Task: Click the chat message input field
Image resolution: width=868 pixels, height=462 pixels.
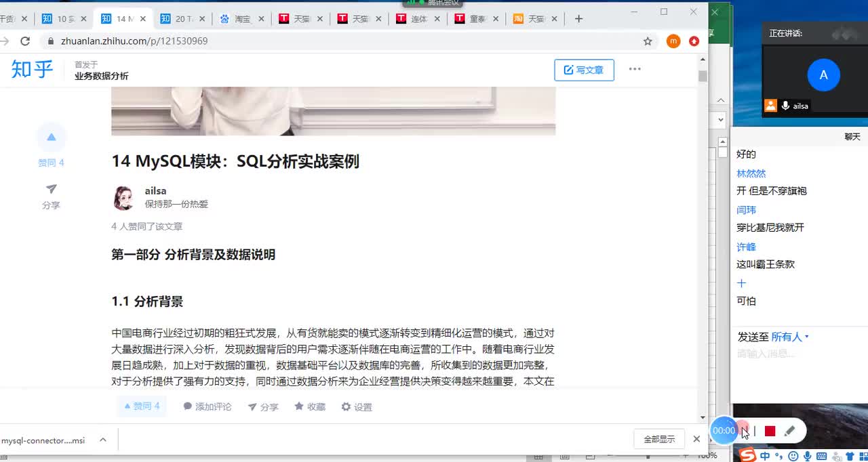Action: pos(800,354)
